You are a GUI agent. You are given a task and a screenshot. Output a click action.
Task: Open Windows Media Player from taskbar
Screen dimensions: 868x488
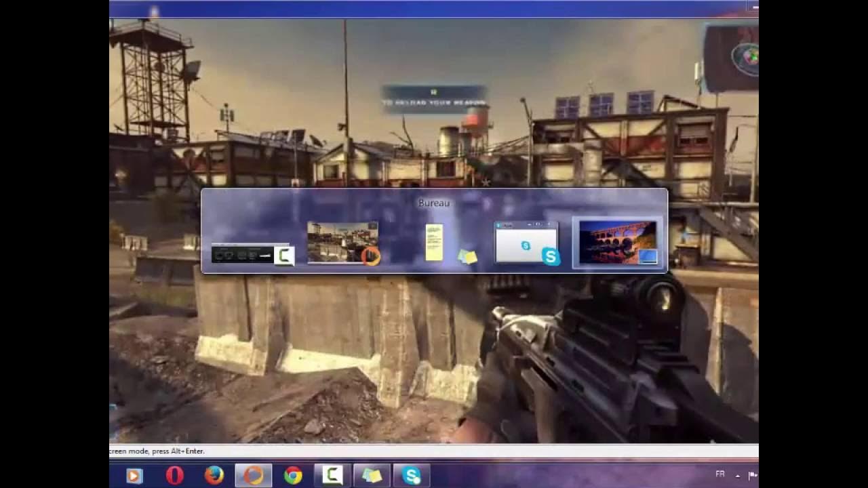tap(134, 476)
